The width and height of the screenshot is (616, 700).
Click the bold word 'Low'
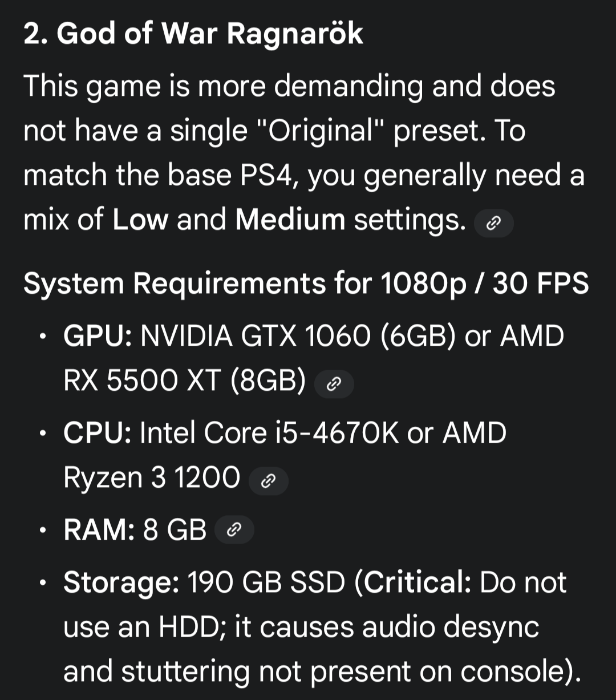click(x=140, y=220)
